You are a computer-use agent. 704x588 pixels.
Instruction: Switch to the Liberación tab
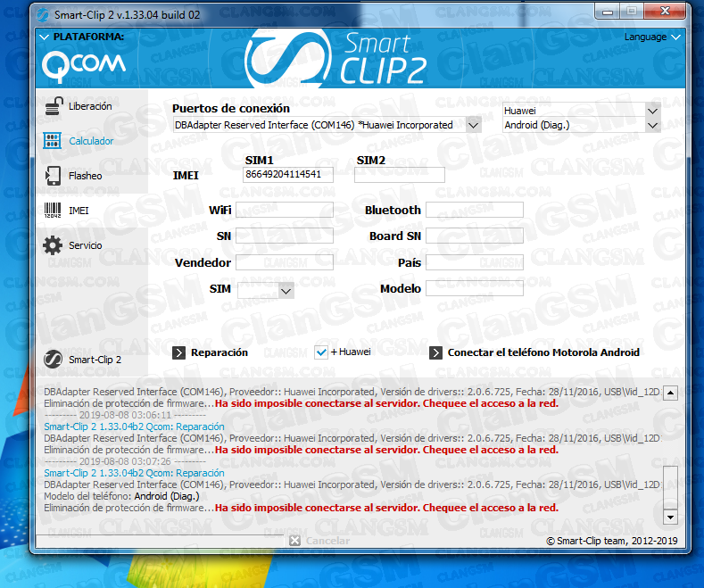coord(90,106)
